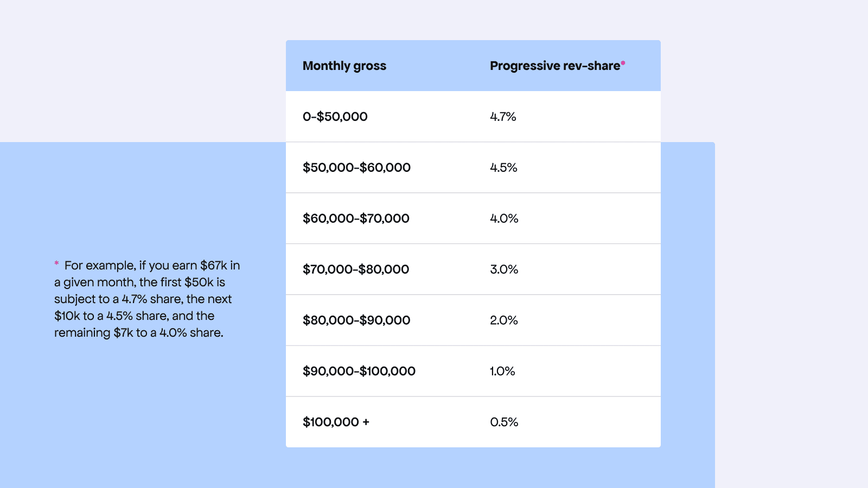Click the 3.0% rate value

(504, 269)
